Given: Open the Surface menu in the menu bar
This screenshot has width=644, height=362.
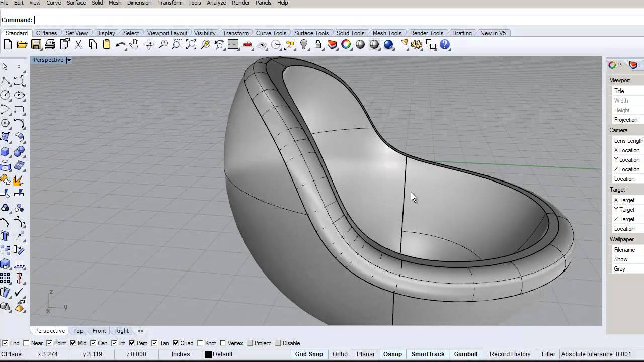Looking at the screenshot, I should [76, 3].
